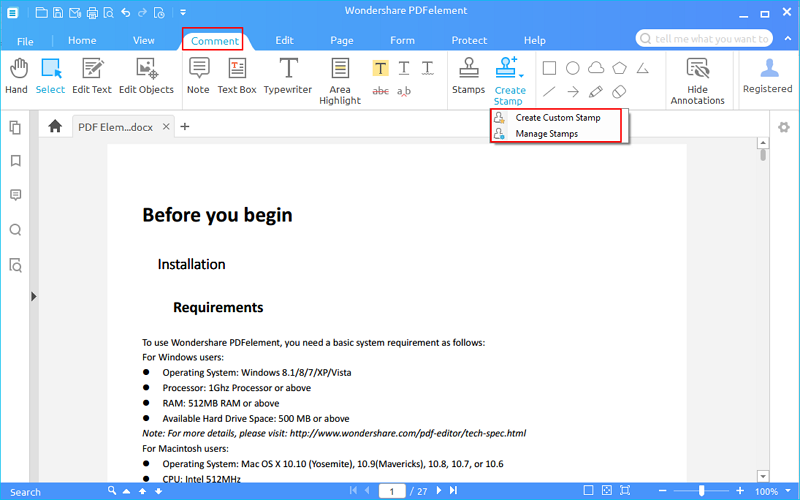Toggle Hide Annotations
800x500 pixels.
pos(697,82)
